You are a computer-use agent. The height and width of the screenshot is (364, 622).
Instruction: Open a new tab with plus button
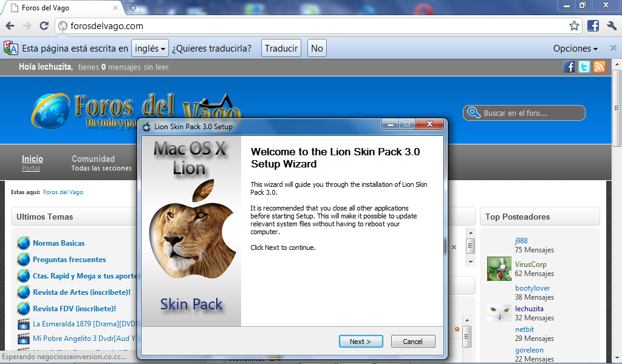tap(132, 7)
